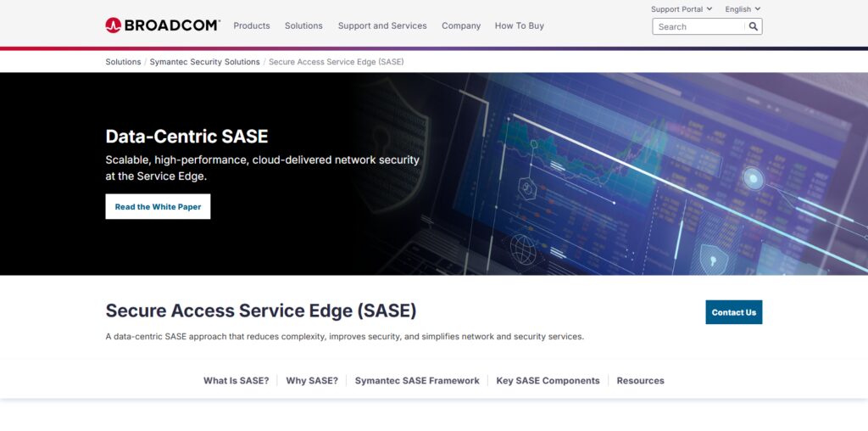Open the How To Buy menu
This screenshot has width=868, height=431.
point(520,25)
